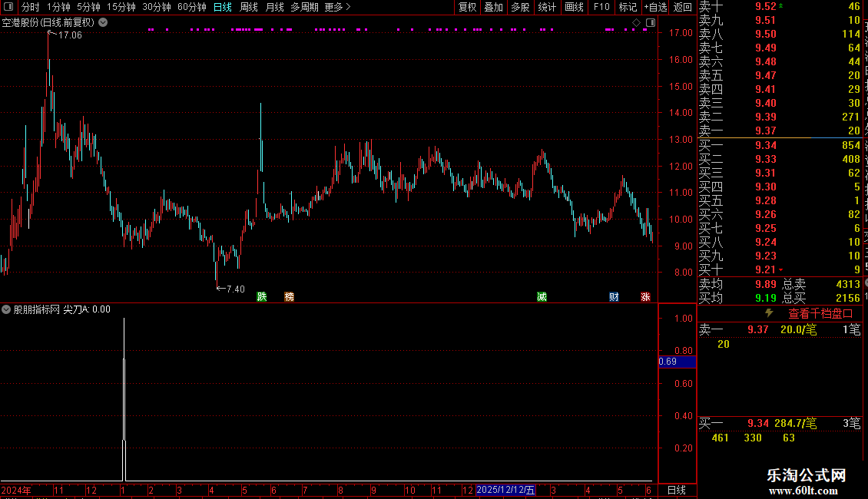Switch to 分时 intraday tab
Image resolution: width=868 pixels, height=499 pixels.
pos(31,7)
